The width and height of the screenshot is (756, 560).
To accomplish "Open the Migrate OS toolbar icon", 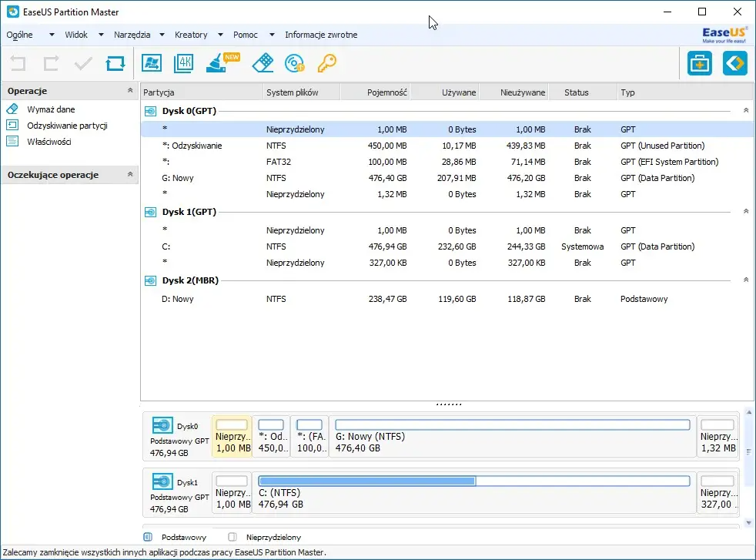I will click(x=152, y=63).
